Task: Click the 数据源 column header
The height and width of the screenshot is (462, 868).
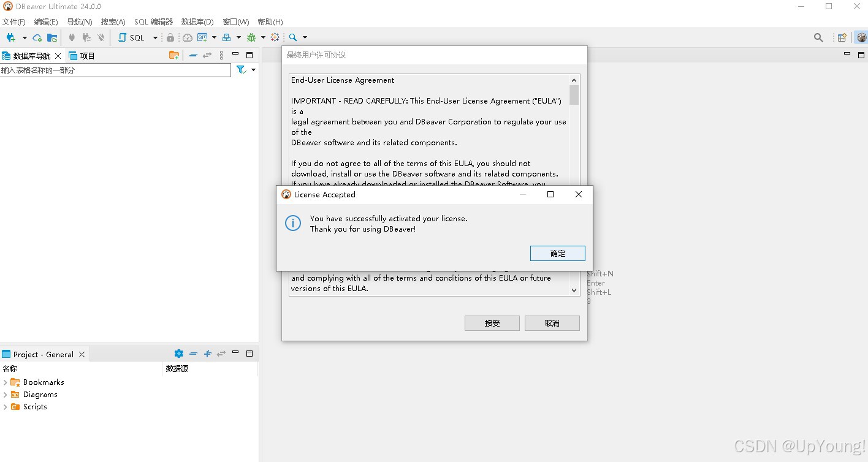Action: [x=210, y=369]
